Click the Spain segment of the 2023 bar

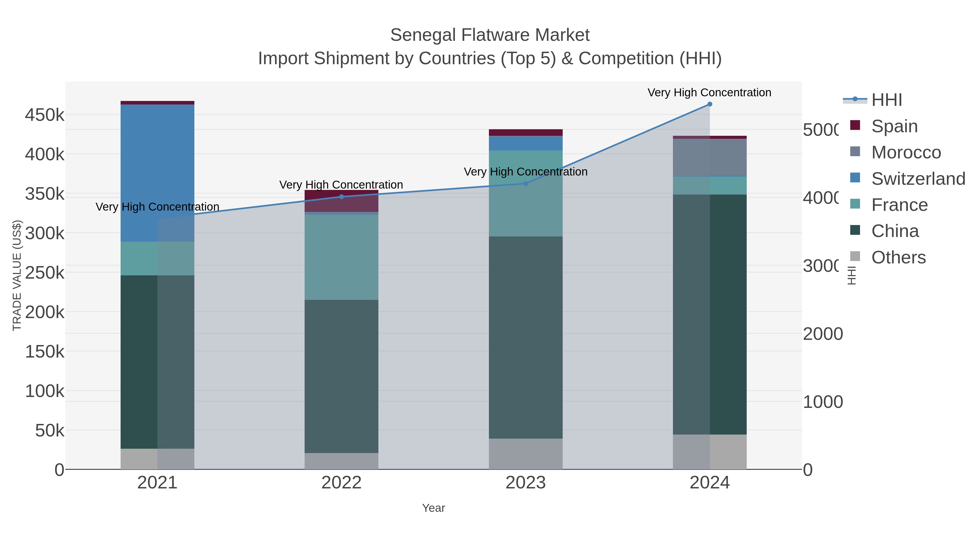click(526, 133)
